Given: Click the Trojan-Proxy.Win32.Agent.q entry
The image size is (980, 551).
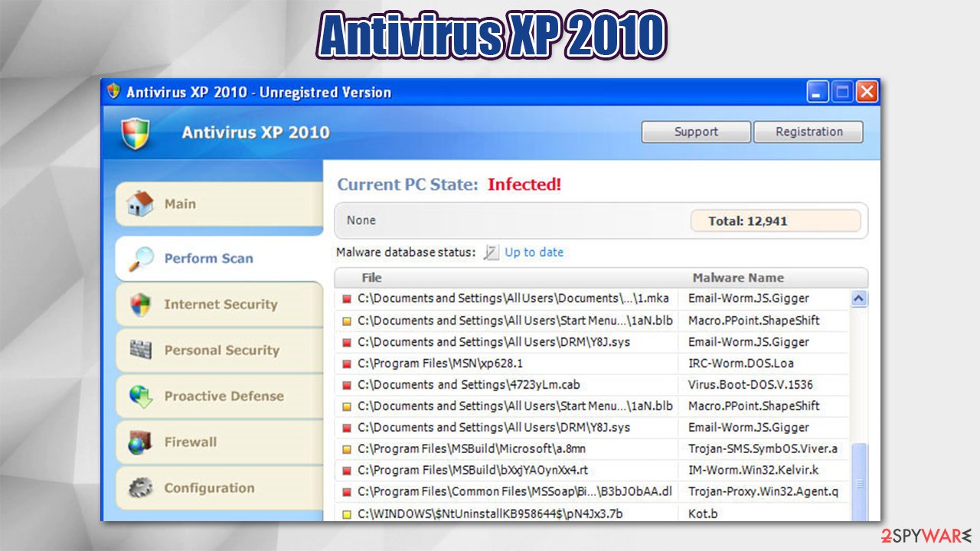Looking at the screenshot, I should click(x=763, y=492).
